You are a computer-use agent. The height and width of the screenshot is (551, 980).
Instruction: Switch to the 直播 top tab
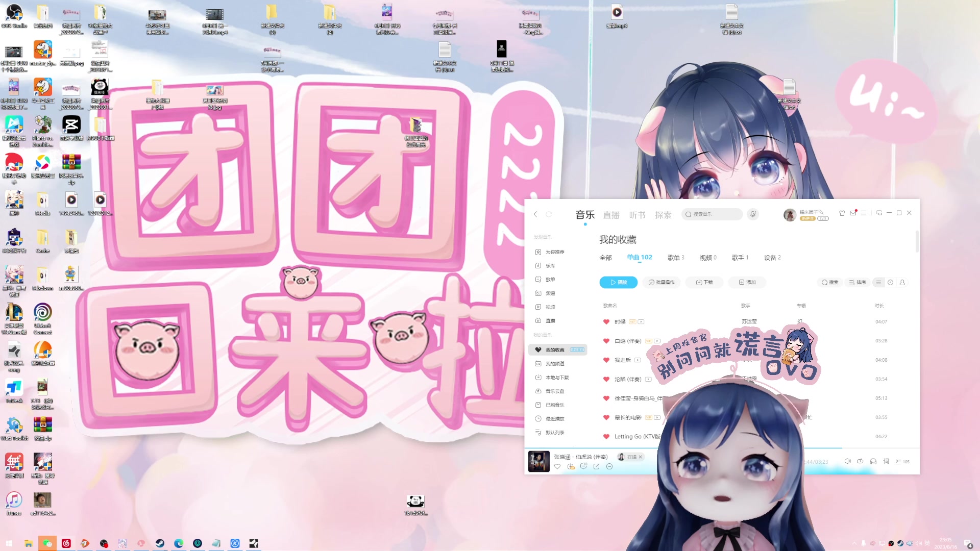611,215
